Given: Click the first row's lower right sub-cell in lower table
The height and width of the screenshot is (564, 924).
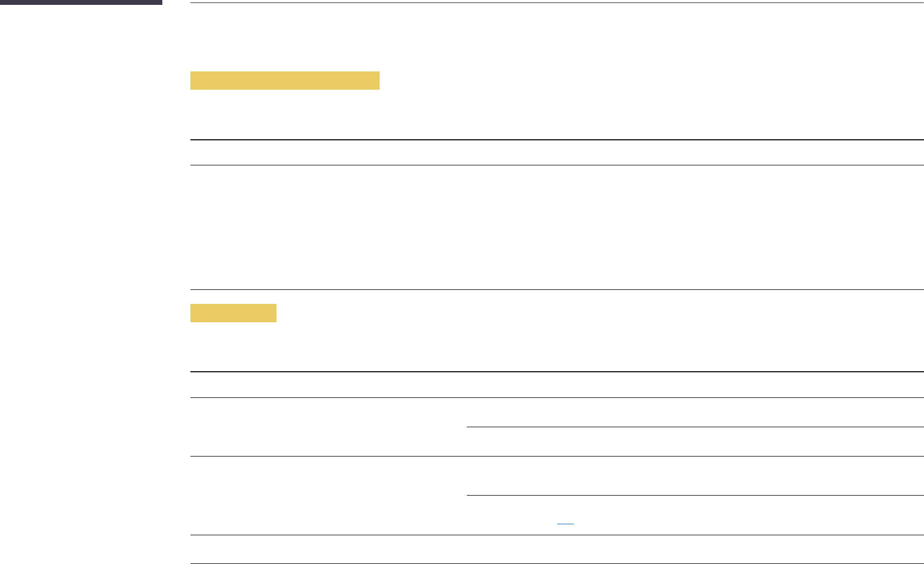Looking at the screenshot, I should pos(695,441).
